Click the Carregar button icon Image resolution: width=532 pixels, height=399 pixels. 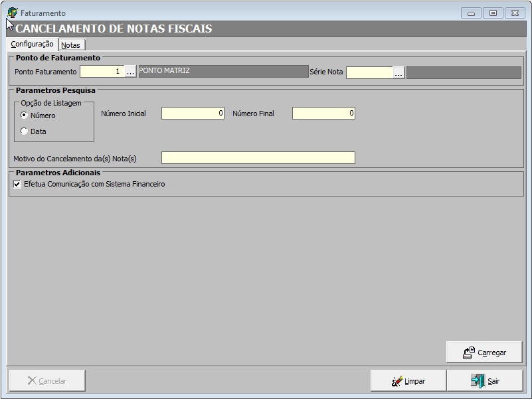point(469,353)
